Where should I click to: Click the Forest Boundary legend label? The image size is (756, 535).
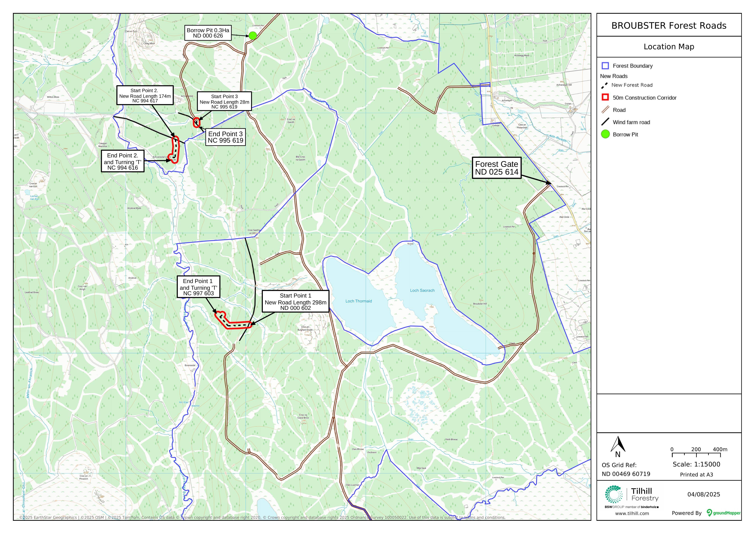click(633, 66)
